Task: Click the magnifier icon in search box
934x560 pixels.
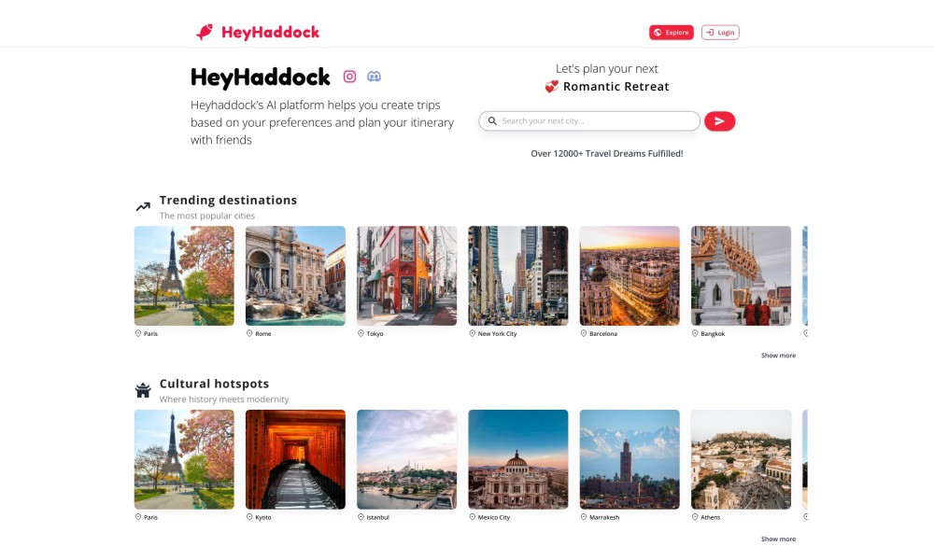Action: [x=492, y=120]
